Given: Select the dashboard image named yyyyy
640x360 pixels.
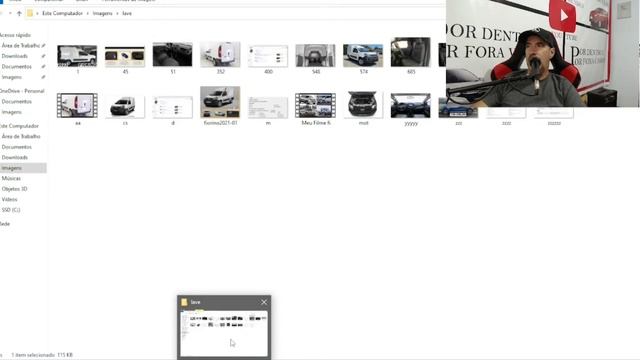Looking at the screenshot, I should click(x=411, y=106).
